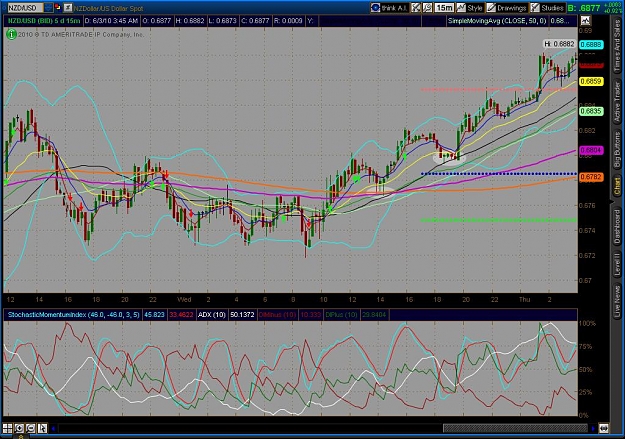Click the zoom in icon at bottom left
Screen dimensions: 625x439
coord(19,428)
